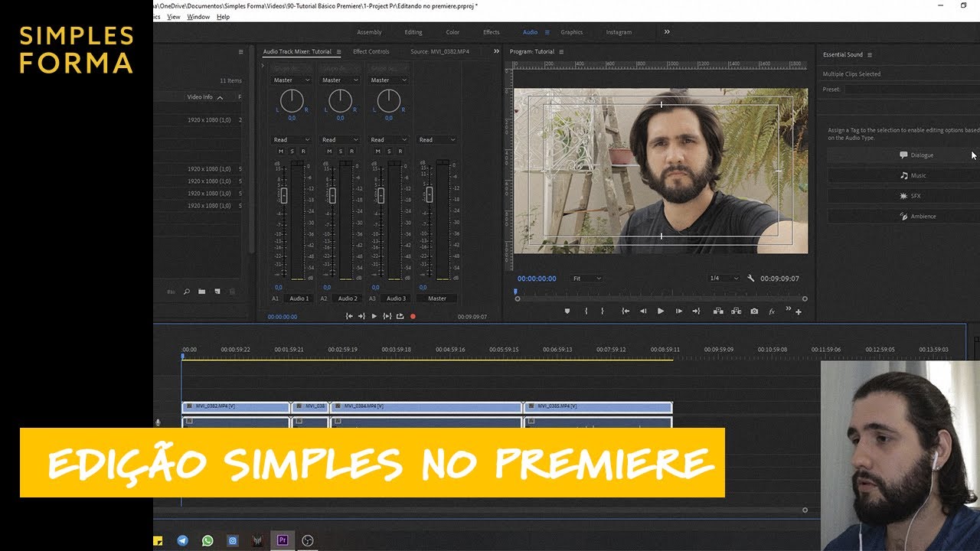Export a frame with the camera icon
This screenshot has height=551, width=980.
[x=754, y=311]
